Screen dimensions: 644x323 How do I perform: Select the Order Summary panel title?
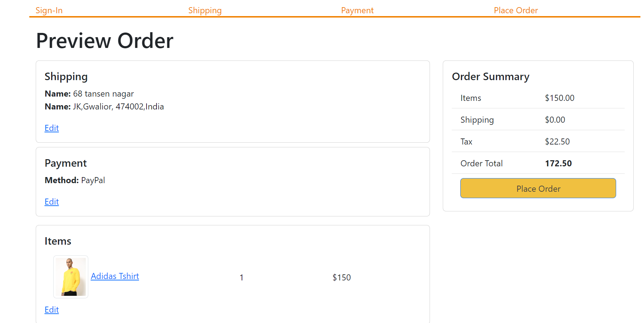point(490,76)
